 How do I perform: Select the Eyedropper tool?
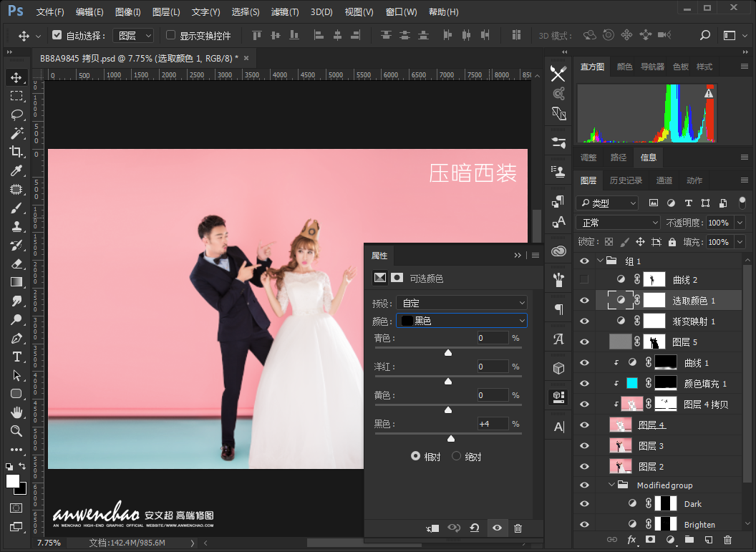[16, 170]
